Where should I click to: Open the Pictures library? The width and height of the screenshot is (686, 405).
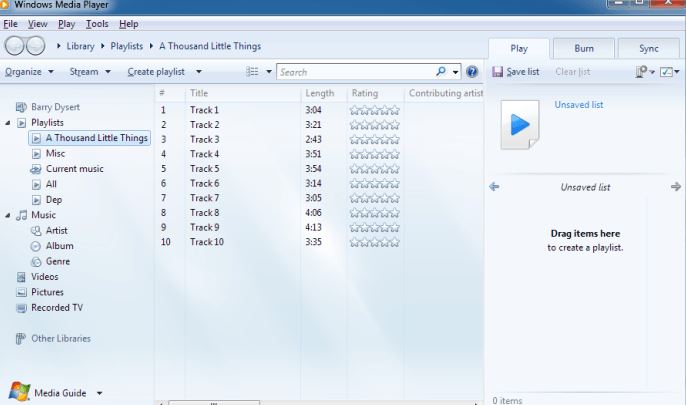click(x=47, y=292)
